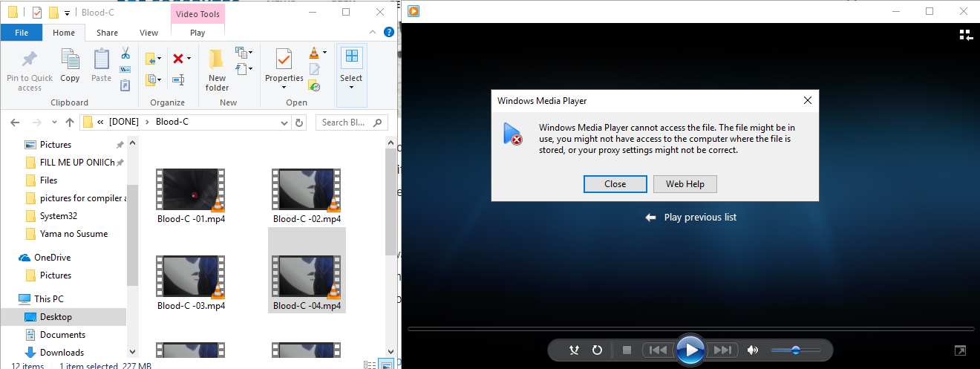Click the Stop playback button
This screenshot has height=369, width=980.
tap(627, 350)
